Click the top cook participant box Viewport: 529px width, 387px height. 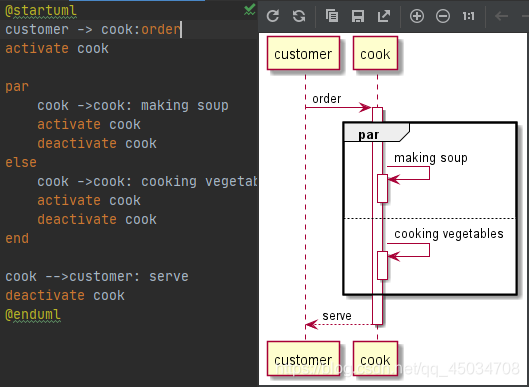tap(375, 53)
